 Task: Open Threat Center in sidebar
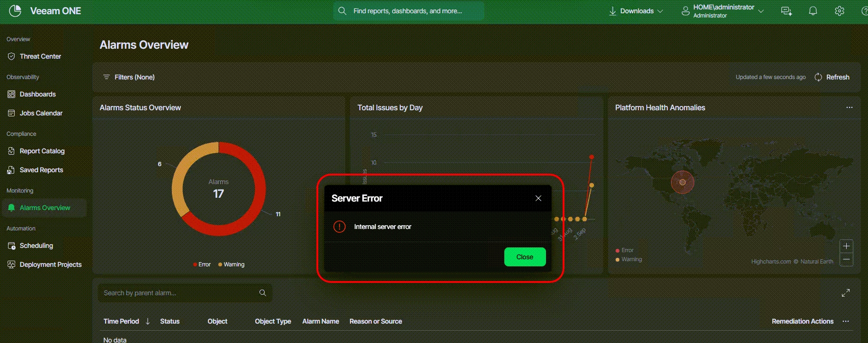pos(40,56)
